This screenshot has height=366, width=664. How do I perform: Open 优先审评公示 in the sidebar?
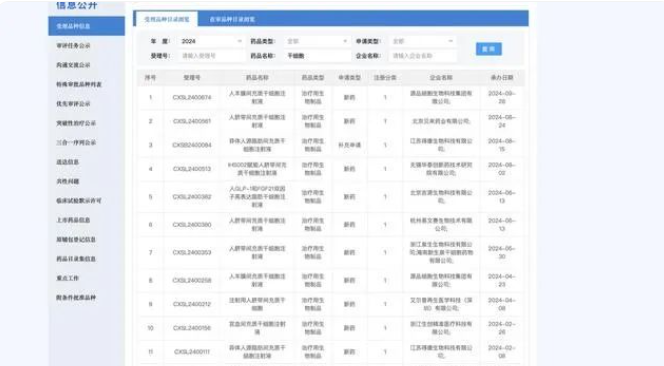point(73,104)
